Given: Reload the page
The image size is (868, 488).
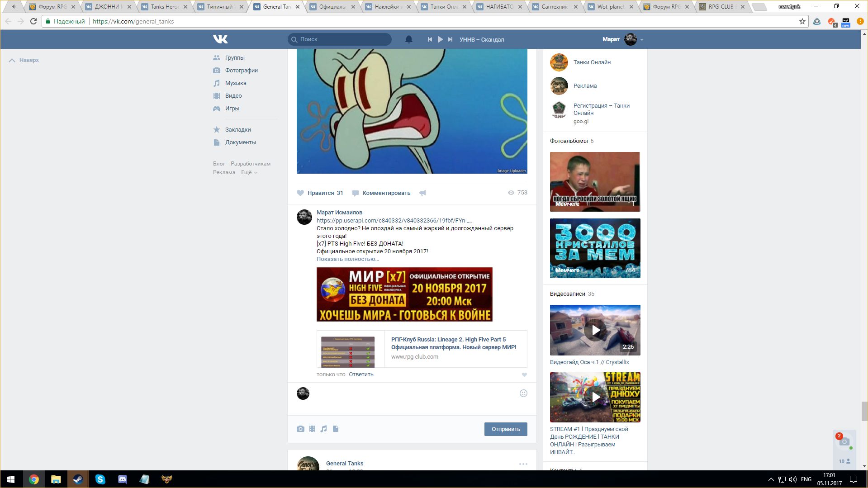Looking at the screenshot, I should (33, 21).
